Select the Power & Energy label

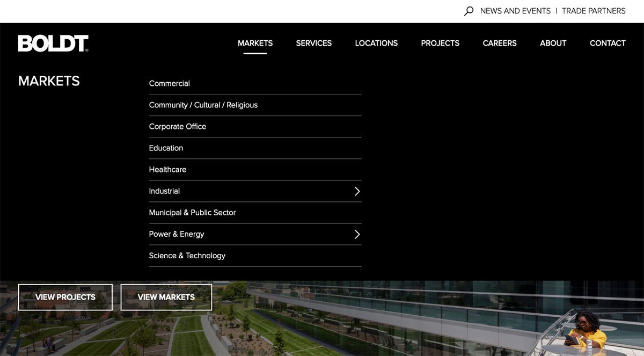click(177, 234)
